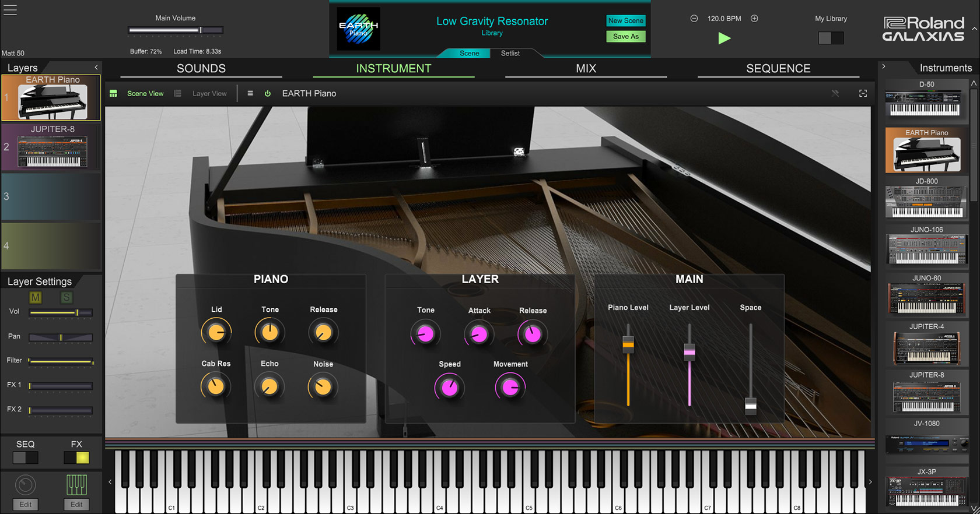
Task: Open the hamburger main menu
Action: coord(10,10)
